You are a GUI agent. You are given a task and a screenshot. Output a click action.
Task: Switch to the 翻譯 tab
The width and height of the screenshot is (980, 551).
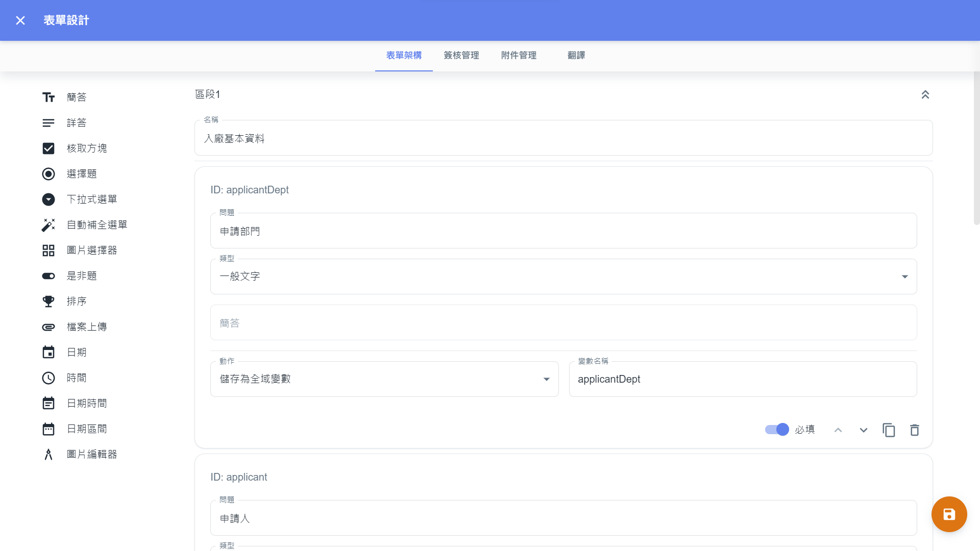tap(576, 55)
